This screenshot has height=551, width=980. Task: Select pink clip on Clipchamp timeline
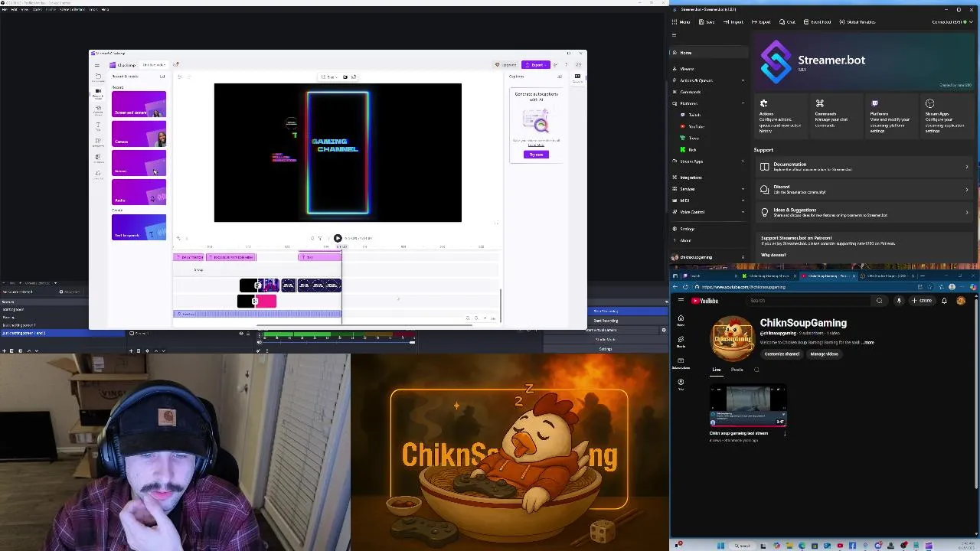264,302
